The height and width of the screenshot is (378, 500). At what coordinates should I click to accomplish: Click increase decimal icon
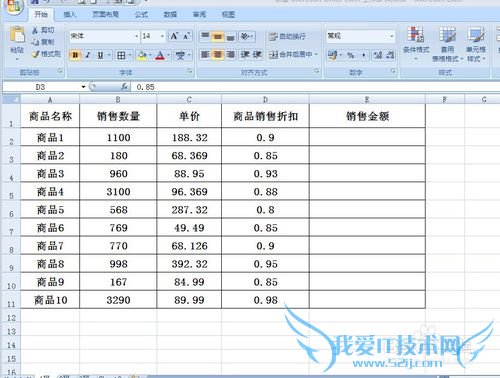(x=378, y=55)
